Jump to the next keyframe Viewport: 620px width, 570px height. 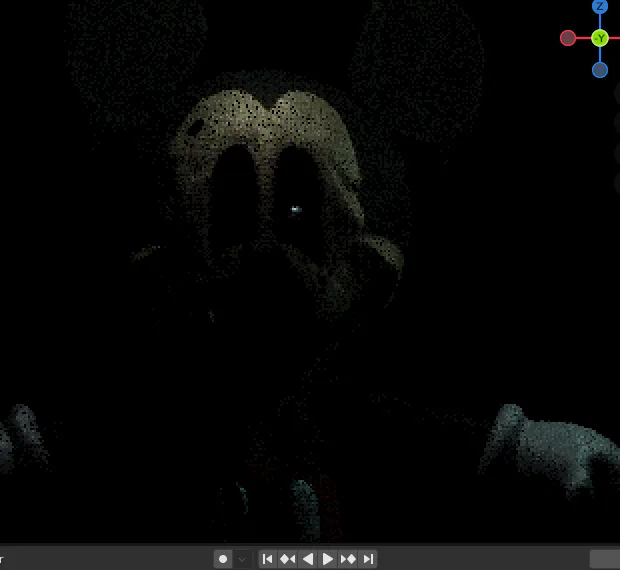pyautogui.click(x=348, y=559)
